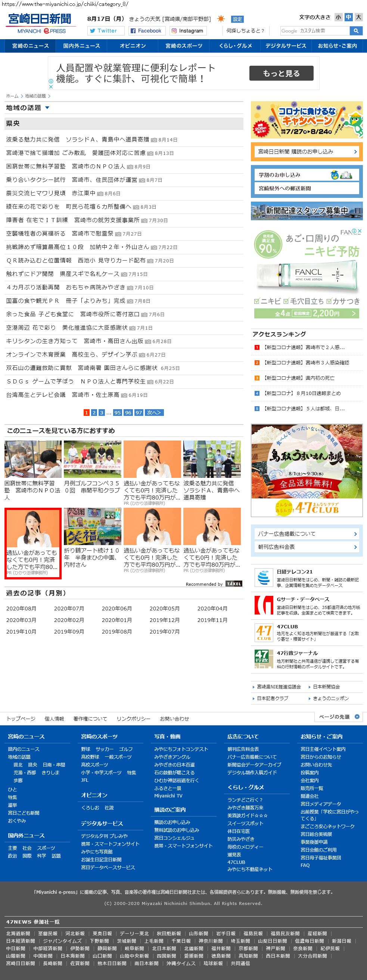Click 47行政ジャーナル logo icon
Viewport: 367px width, 980px height.
click(264, 659)
